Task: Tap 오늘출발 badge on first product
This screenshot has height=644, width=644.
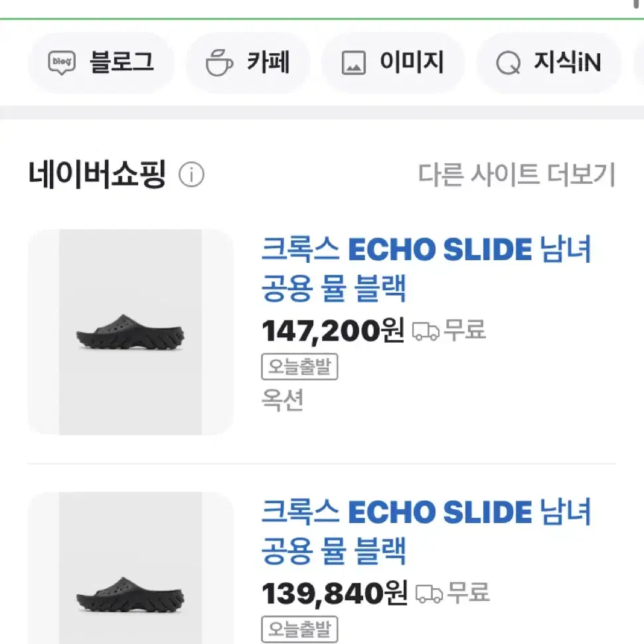Action: tap(299, 366)
